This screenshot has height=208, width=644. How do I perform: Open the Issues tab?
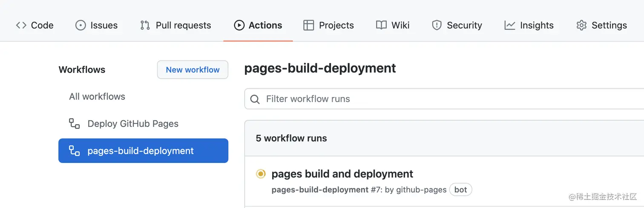96,25
